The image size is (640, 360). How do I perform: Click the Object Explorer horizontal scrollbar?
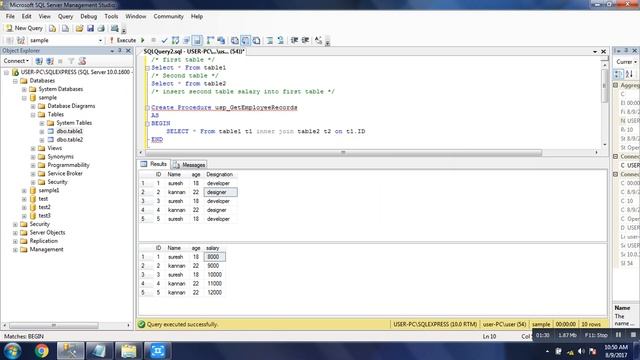tap(53, 325)
